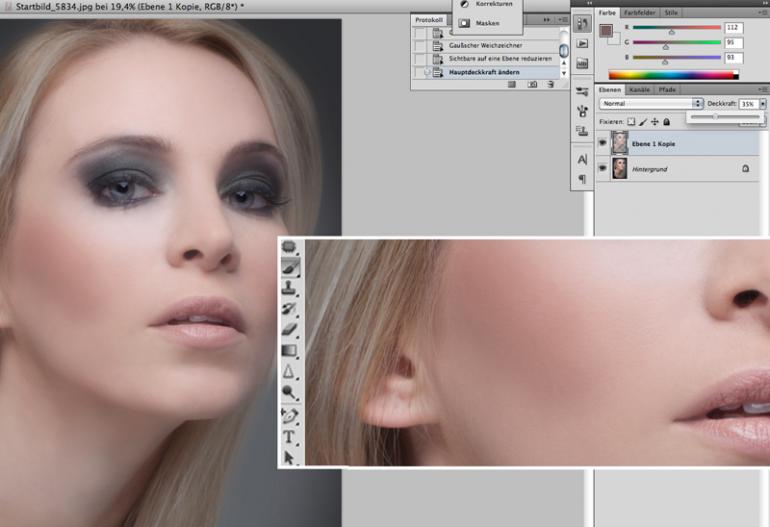Switch to the Stile tab
The width and height of the screenshot is (770, 527).
(x=671, y=13)
